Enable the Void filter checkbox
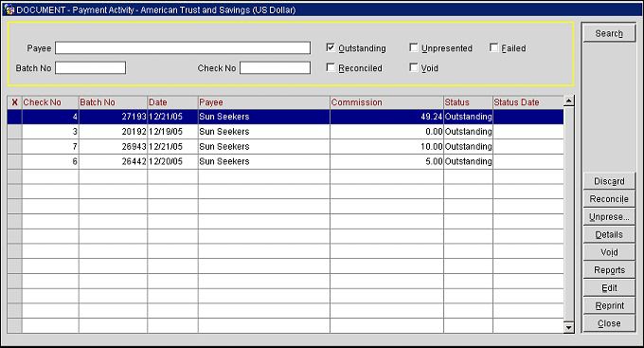 (414, 67)
